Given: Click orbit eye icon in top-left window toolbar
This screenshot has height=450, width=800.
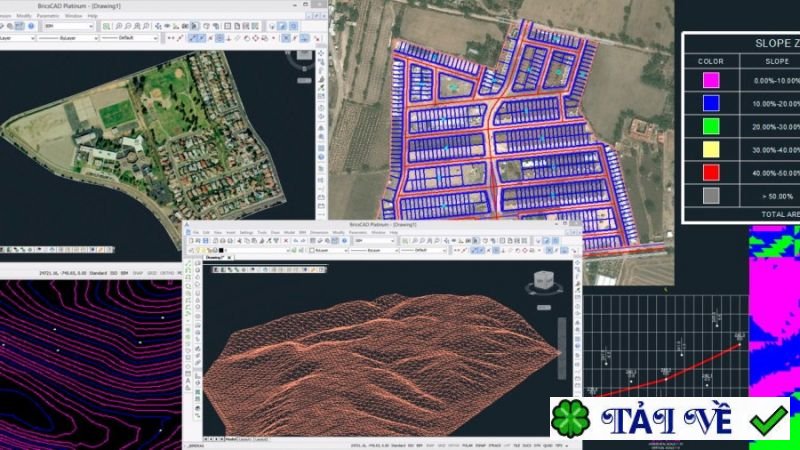Looking at the screenshot, I should point(167,26).
